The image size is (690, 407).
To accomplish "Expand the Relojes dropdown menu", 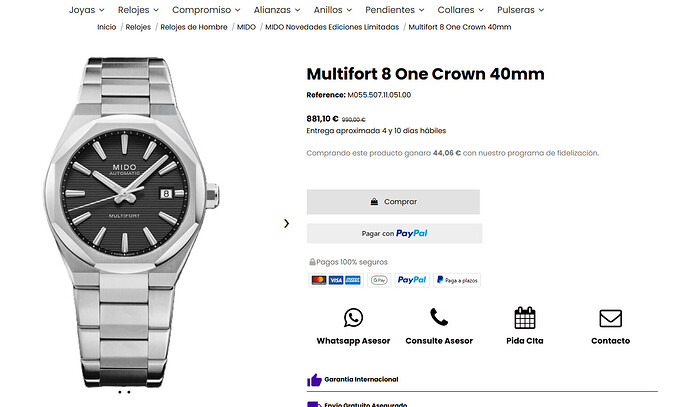I will pyautogui.click(x=137, y=9).
